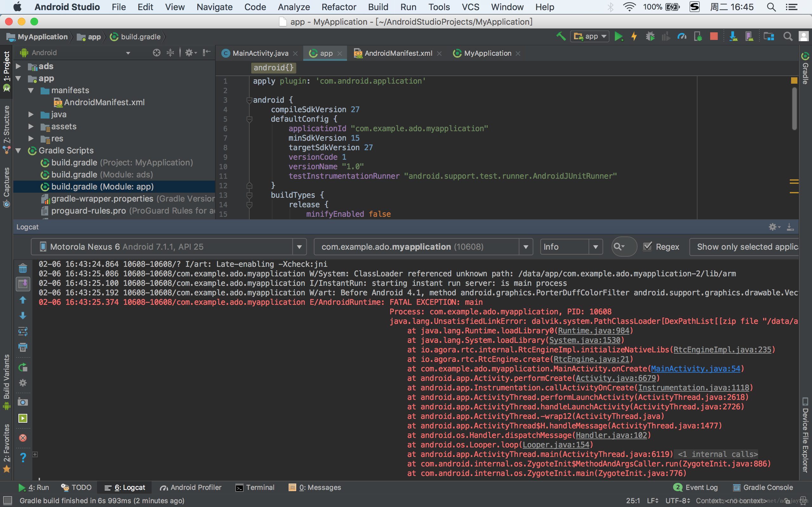812x507 pixels.
Task: Open the Motorola Nexus 6 device dropdown
Action: pos(299,247)
